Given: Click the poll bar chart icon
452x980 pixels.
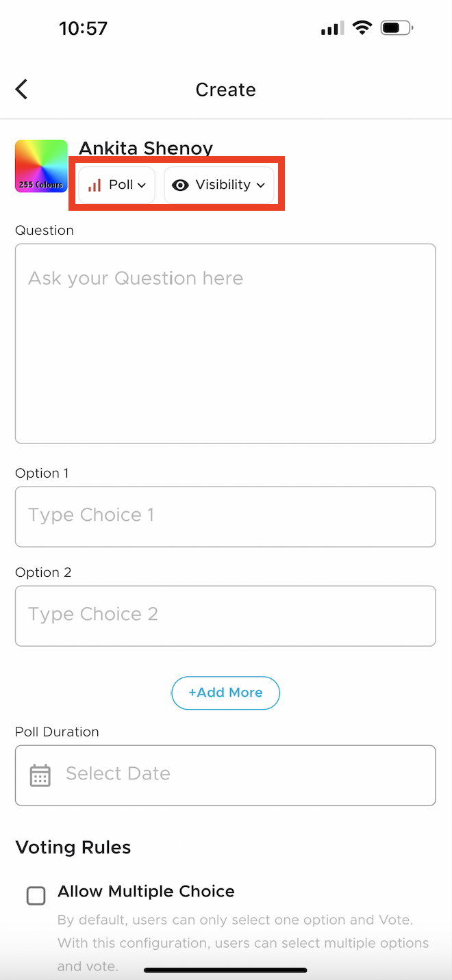Looking at the screenshot, I should [96, 184].
